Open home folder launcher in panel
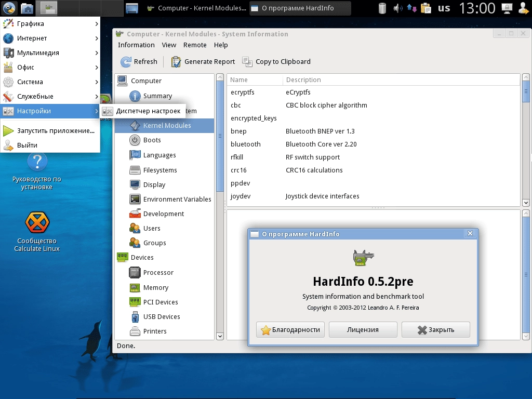Image resolution: width=532 pixels, height=399 pixels. [27, 8]
